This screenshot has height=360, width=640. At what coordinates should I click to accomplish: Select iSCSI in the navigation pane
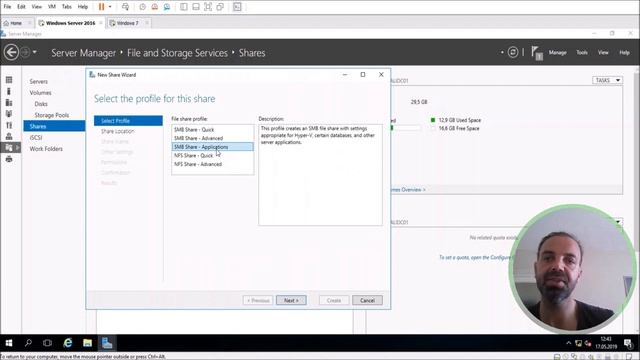tap(36, 138)
